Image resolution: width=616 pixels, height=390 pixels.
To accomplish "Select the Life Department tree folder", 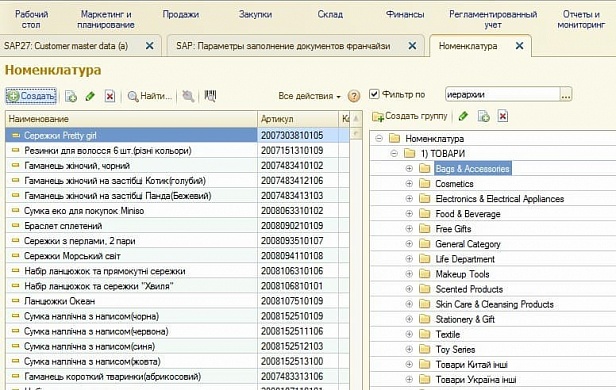I will pos(465,259).
